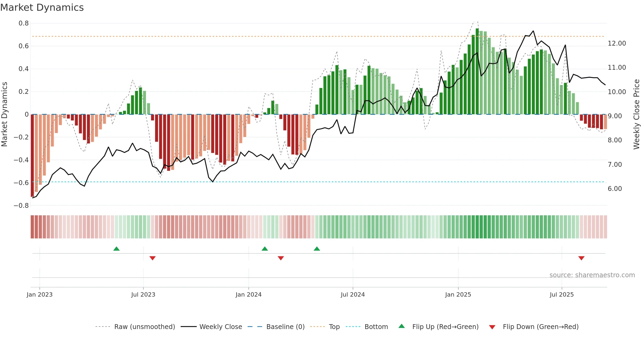Image resolution: width=644 pixels, height=362 pixels.
Task: Click the −0.2 left axis tick label
Action: [21, 137]
